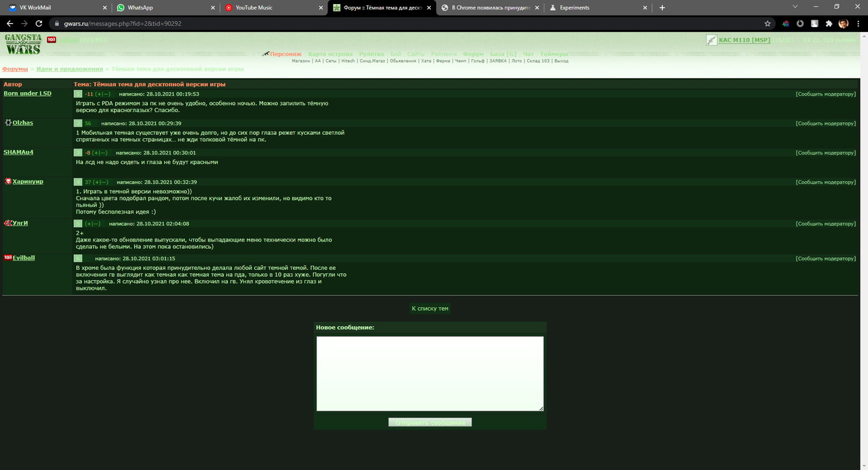Click the red icon beside УлГИ

8,223
